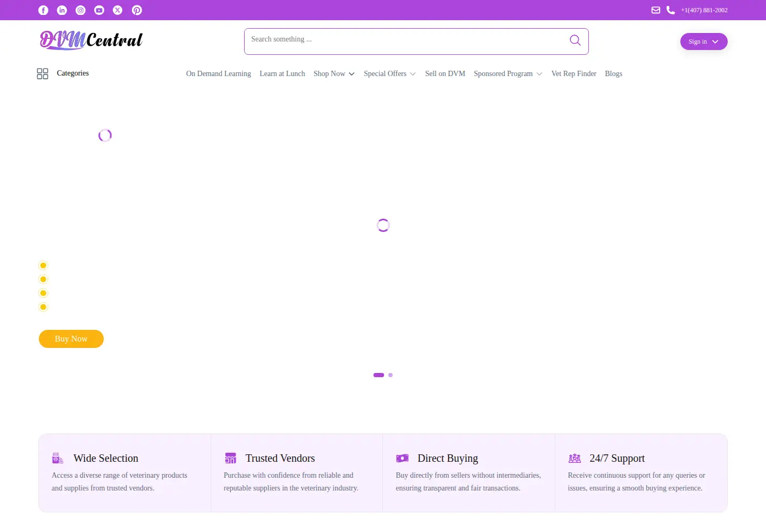
Task: Click the 24/7 Support people icon
Action: (x=574, y=458)
